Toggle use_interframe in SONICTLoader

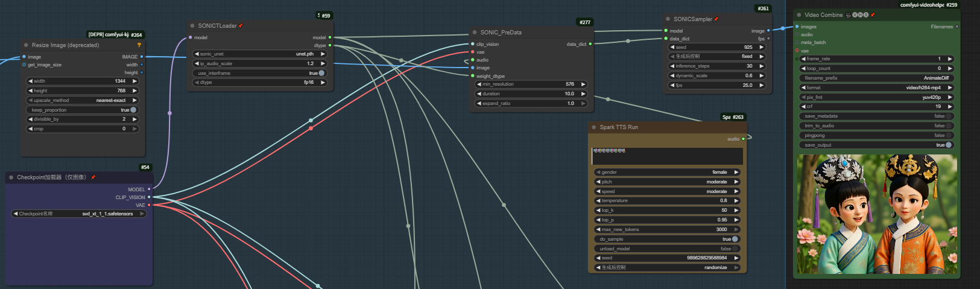click(x=260, y=73)
